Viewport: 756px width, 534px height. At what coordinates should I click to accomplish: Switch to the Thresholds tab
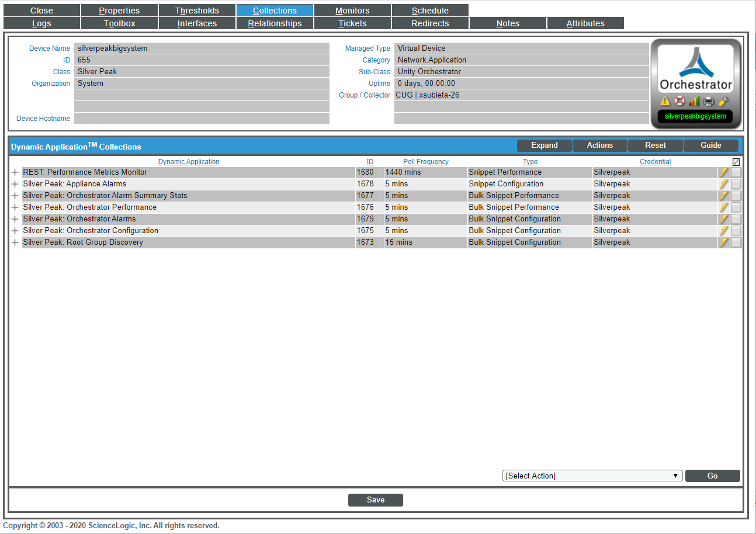(197, 10)
